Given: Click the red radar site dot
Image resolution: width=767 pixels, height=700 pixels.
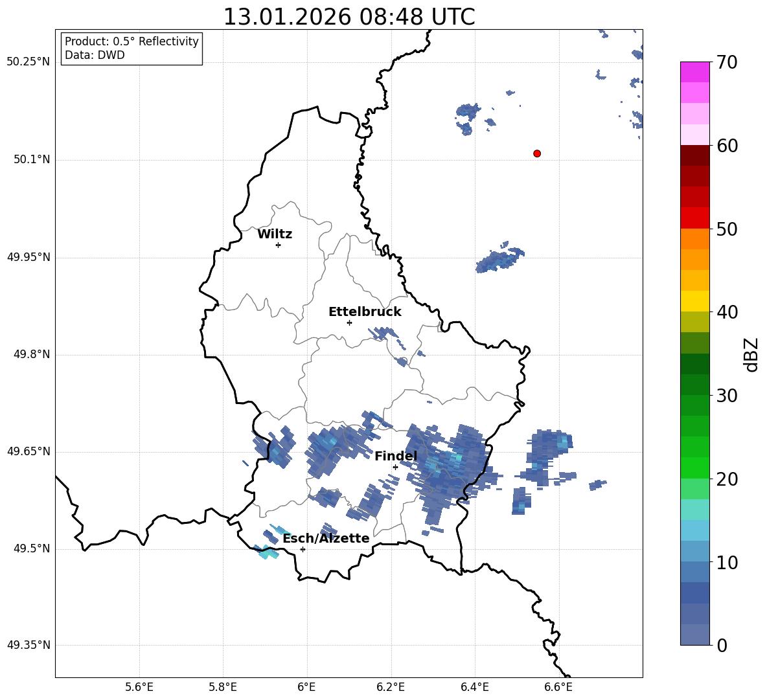Looking at the screenshot, I should point(537,153).
